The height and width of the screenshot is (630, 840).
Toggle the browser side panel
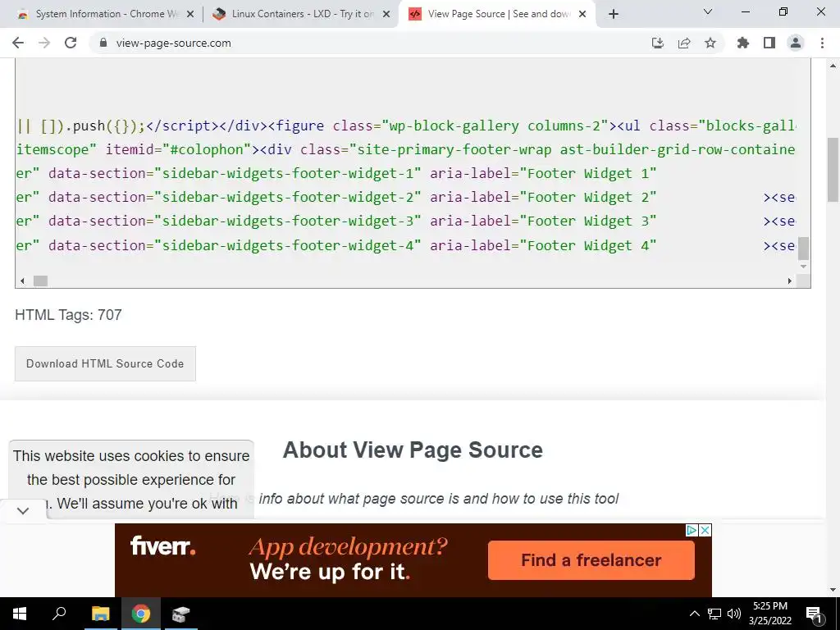(769, 43)
